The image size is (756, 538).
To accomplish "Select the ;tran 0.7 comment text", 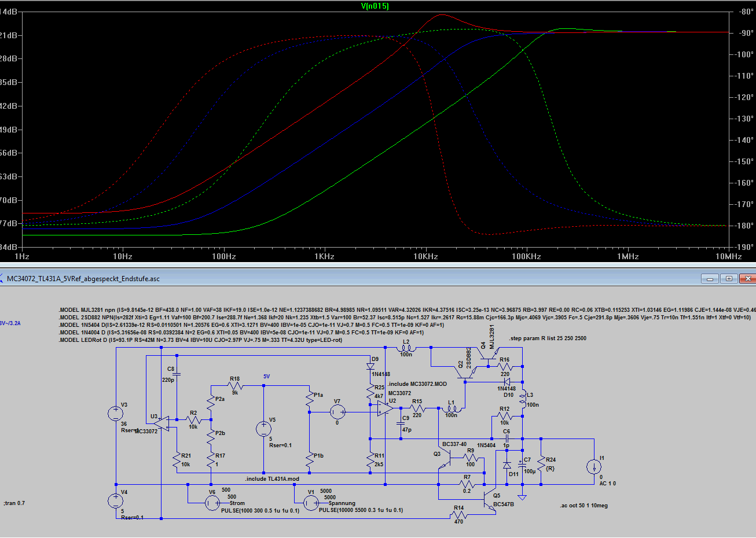I will coord(14,503).
